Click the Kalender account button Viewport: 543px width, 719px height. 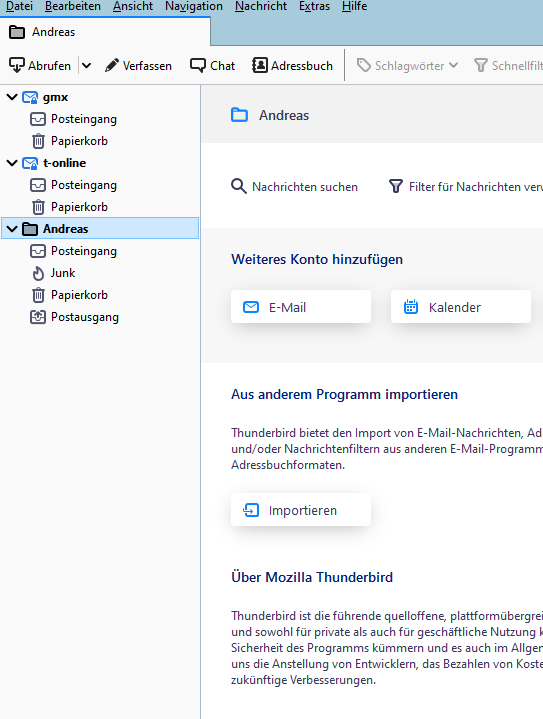(x=461, y=307)
